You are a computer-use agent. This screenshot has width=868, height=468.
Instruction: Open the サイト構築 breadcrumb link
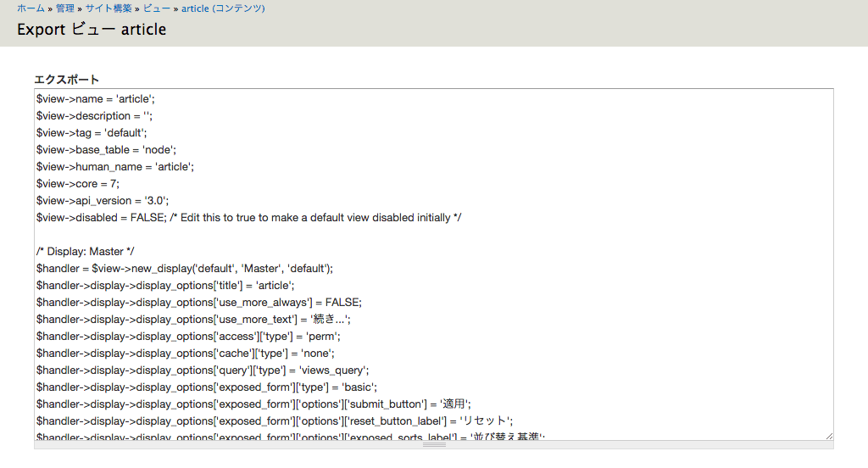click(x=108, y=8)
